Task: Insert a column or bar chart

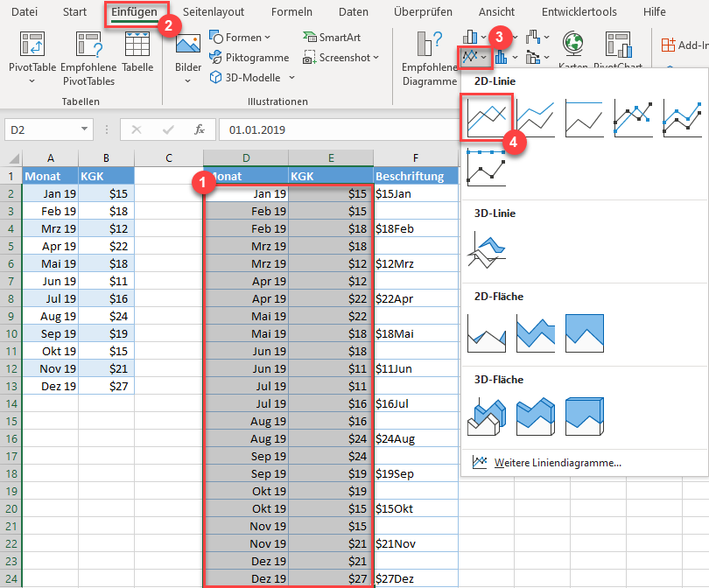Action: point(470,37)
